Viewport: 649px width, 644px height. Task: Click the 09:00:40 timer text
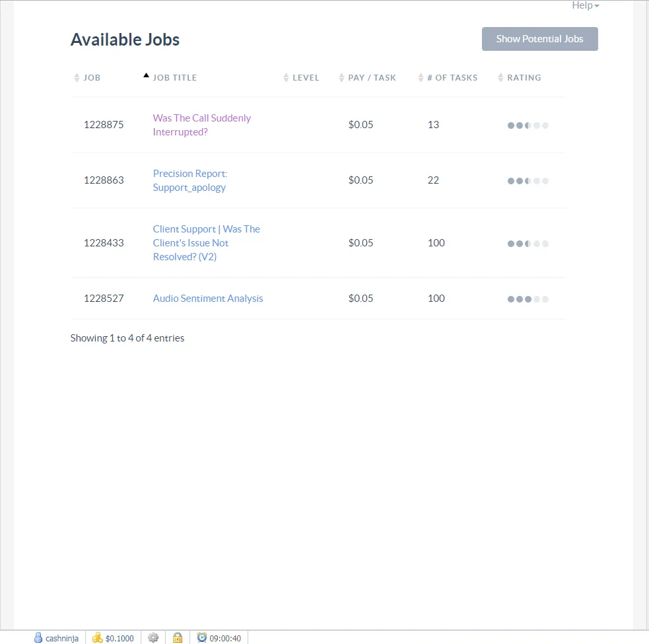click(225, 638)
